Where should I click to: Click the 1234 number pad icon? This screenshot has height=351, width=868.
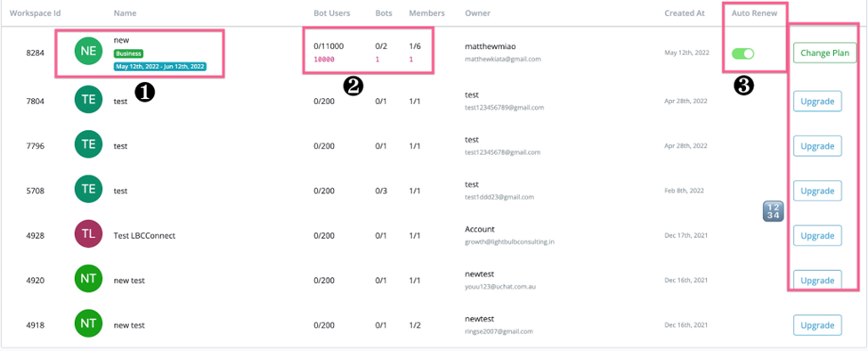[774, 212]
